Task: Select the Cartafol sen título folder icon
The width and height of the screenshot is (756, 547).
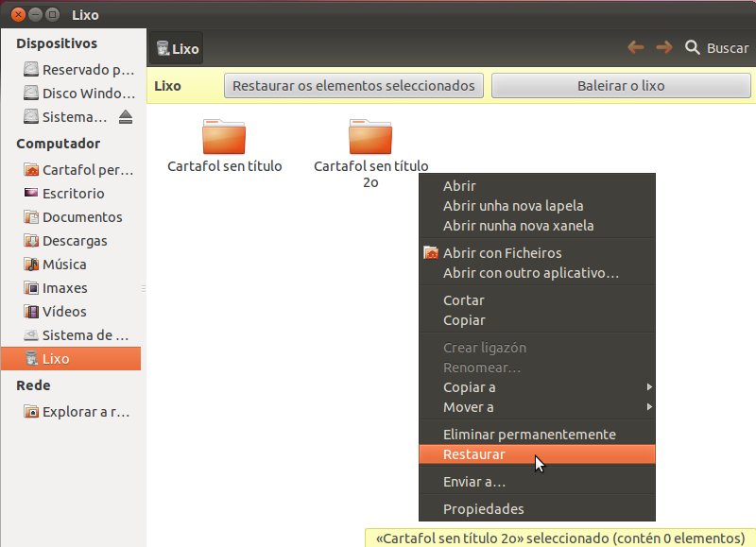Action: (224, 136)
